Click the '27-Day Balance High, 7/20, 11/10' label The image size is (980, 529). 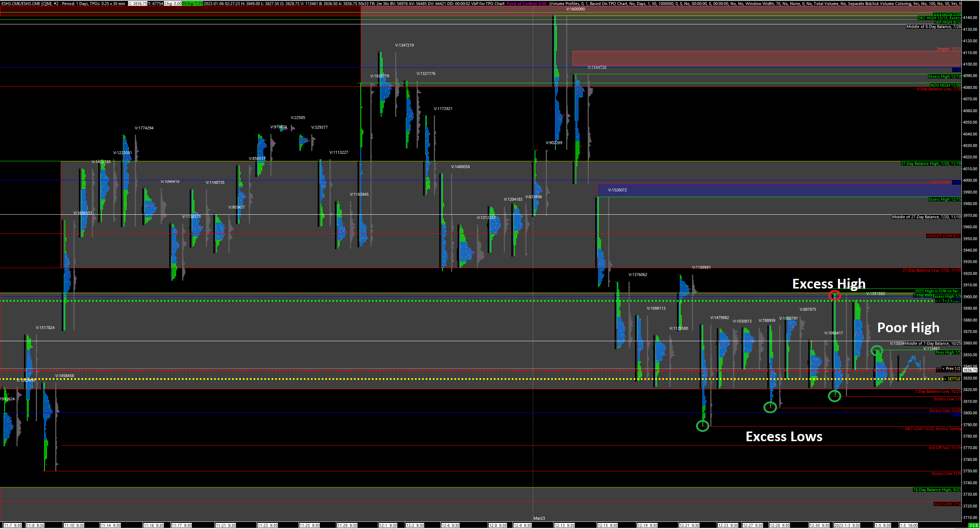click(x=931, y=163)
